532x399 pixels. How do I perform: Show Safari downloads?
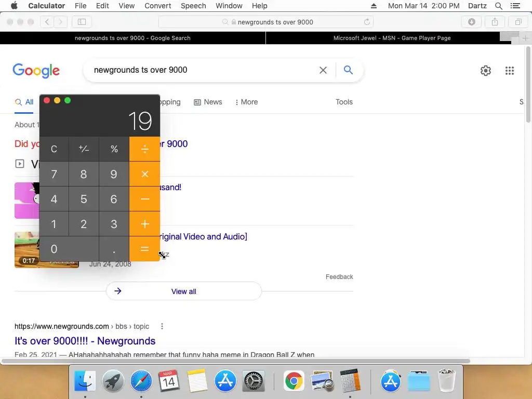coord(472,22)
